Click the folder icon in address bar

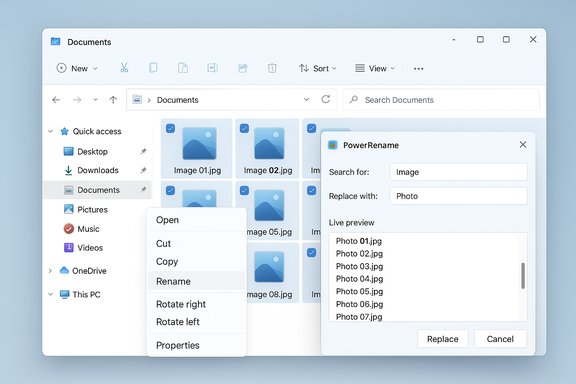pyautogui.click(x=137, y=99)
